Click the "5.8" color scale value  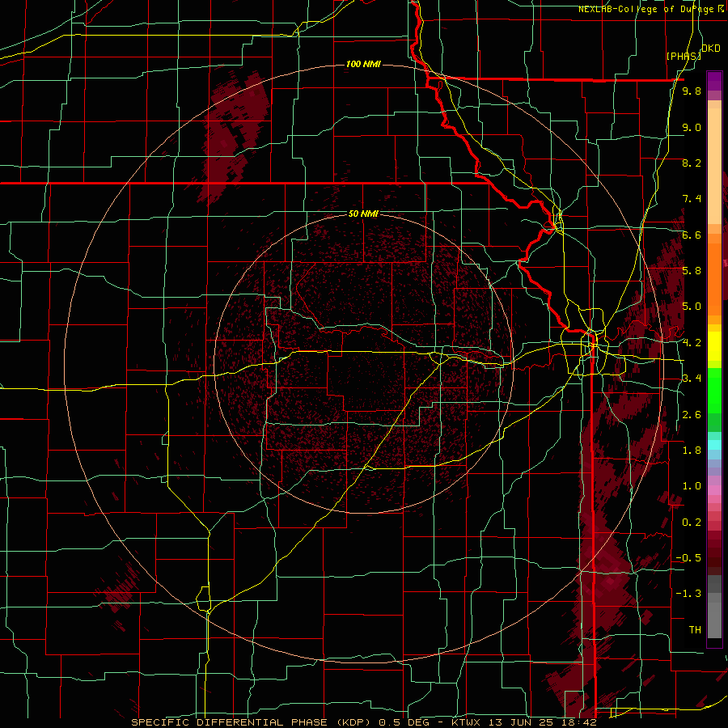pos(692,271)
